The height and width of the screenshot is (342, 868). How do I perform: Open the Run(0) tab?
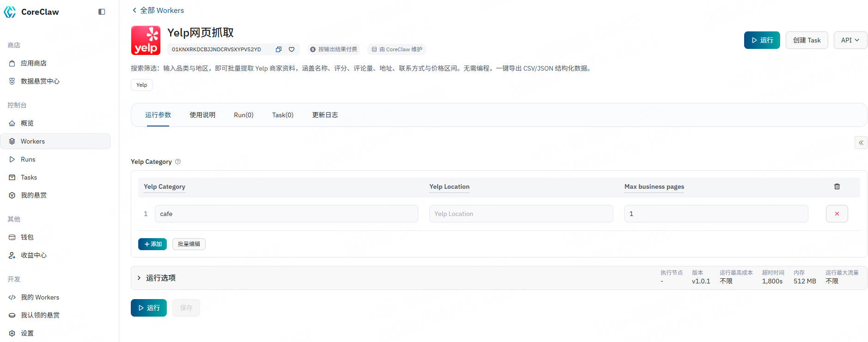[x=244, y=115]
